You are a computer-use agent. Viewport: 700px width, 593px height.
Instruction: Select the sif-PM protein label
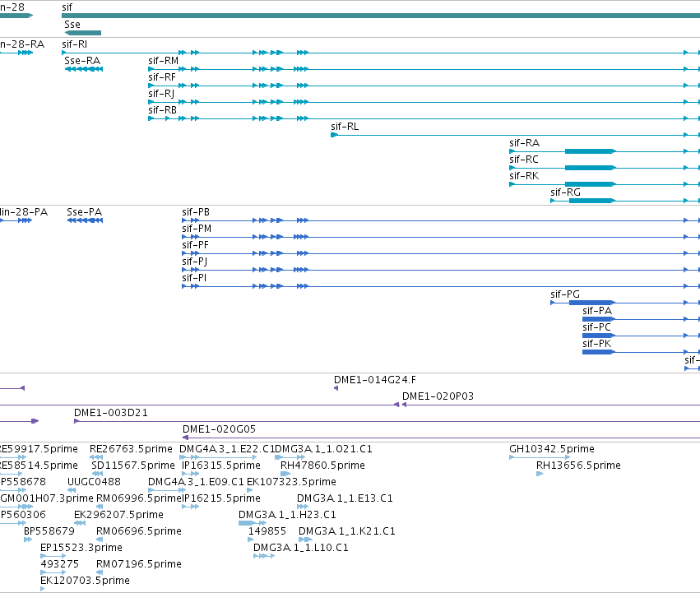[x=197, y=229]
